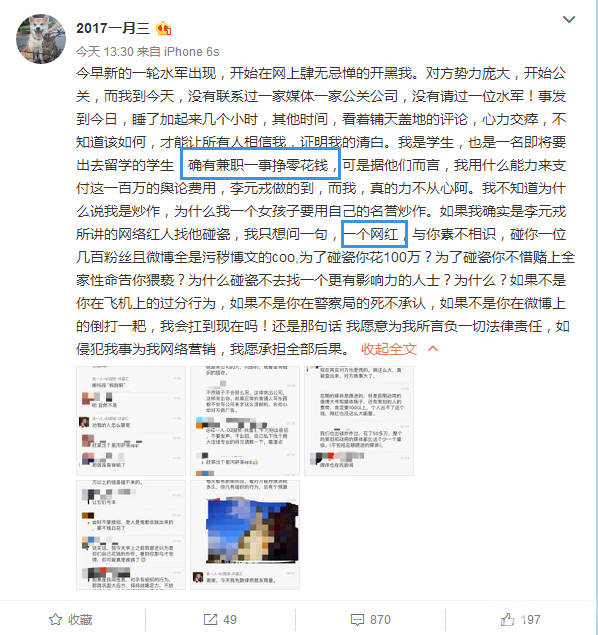Open the 870 comments
This screenshot has height=635, width=598.
coord(380,620)
